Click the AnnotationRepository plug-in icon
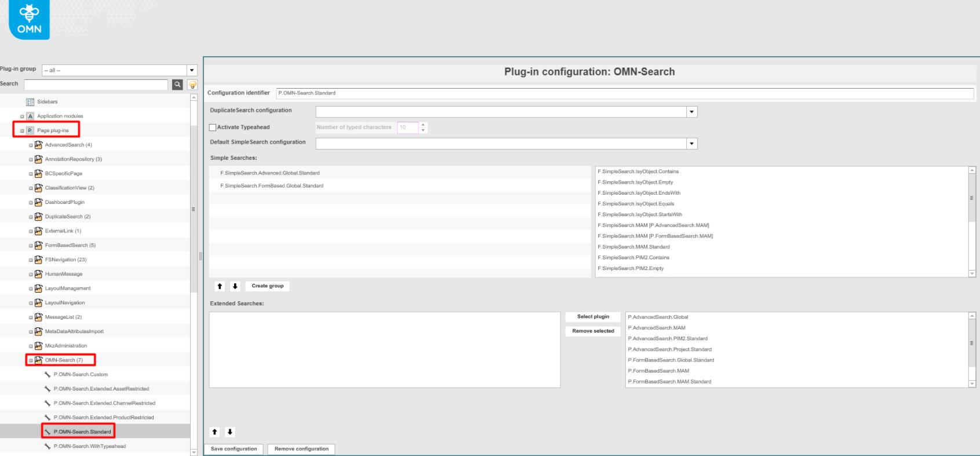The height and width of the screenshot is (456, 980). point(38,159)
